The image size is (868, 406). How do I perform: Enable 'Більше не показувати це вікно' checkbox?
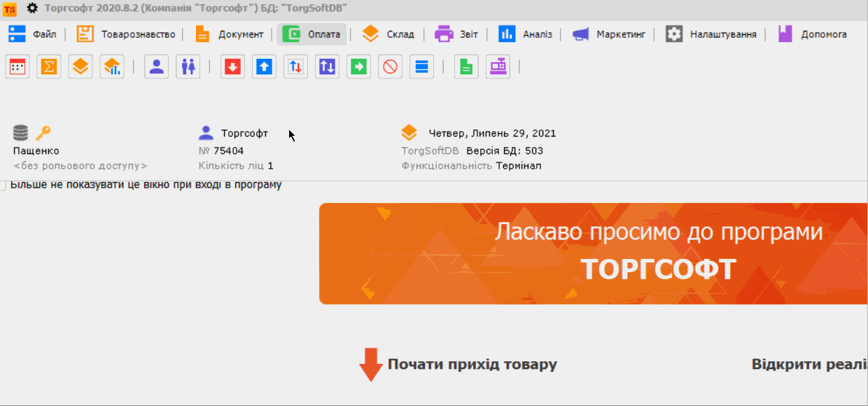point(4,185)
